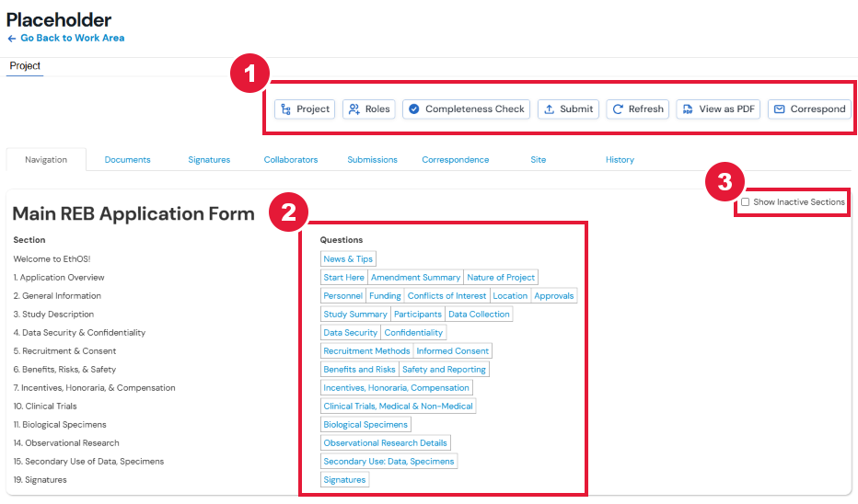Click '19. Signatures' section text
This screenshot has height=504, width=858.
40,480
